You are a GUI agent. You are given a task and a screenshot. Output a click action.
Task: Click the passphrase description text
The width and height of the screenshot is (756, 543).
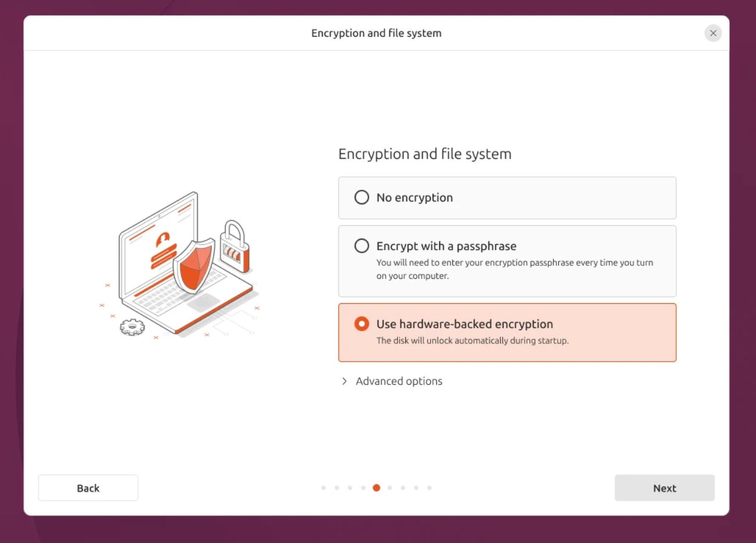(x=514, y=269)
